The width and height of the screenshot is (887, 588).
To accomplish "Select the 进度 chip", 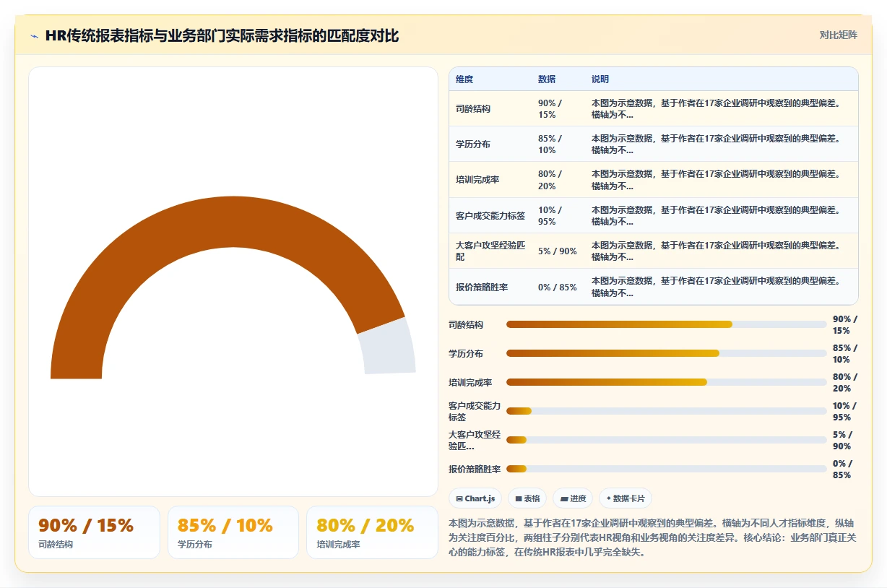I will pos(573,498).
